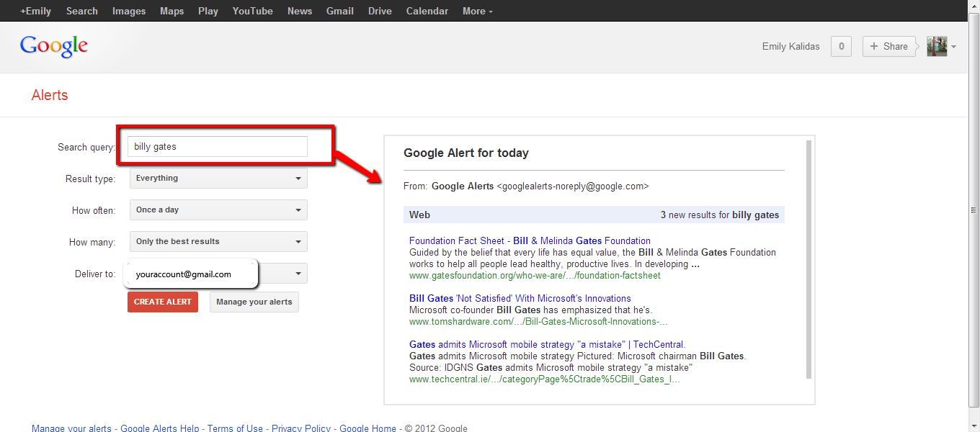The height and width of the screenshot is (432, 980).
Task: Open the account menu arrow beside avatar
Action: pos(953,47)
